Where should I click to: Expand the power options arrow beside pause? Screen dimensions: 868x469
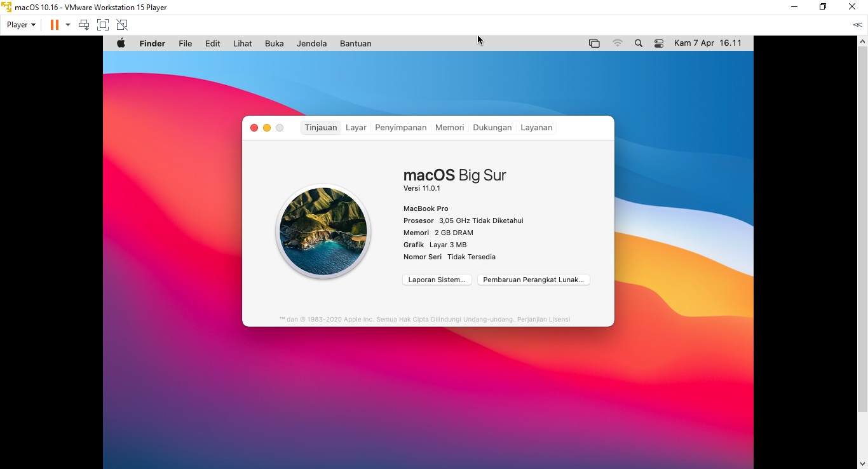[68, 25]
